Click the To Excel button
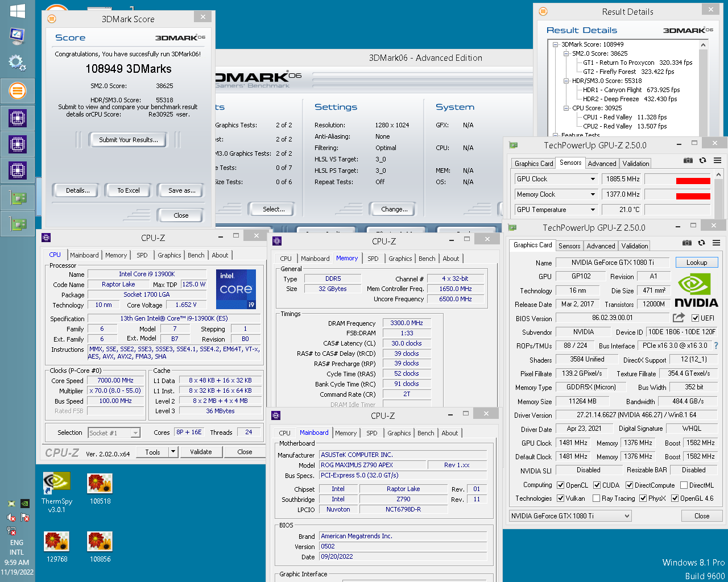 click(129, 190)
